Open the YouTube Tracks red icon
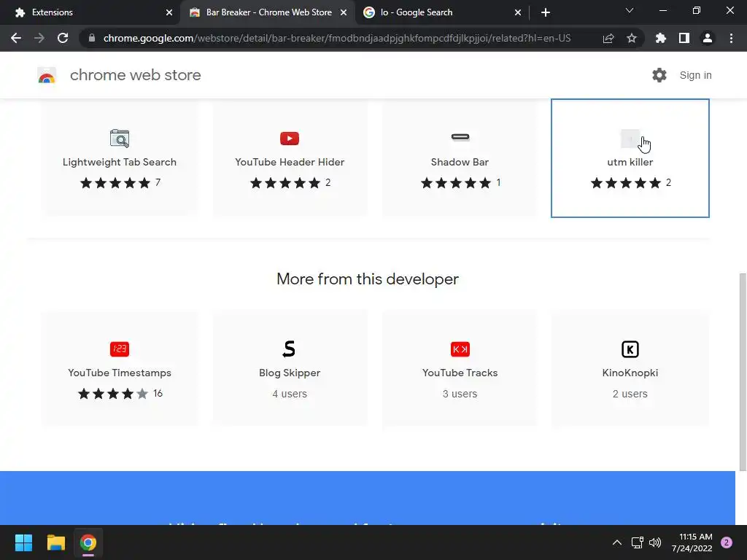Viewport: 747px width, 560px height. click(x=460, y=349)
